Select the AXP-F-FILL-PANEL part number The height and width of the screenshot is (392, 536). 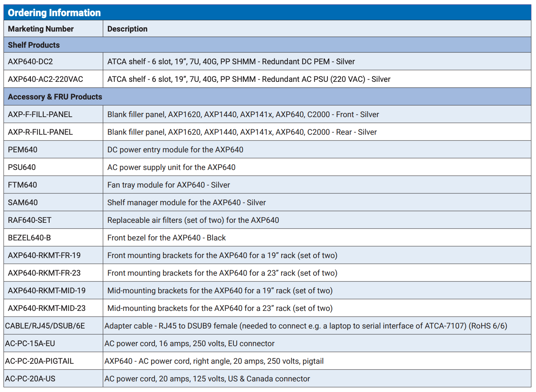point(40,115)
